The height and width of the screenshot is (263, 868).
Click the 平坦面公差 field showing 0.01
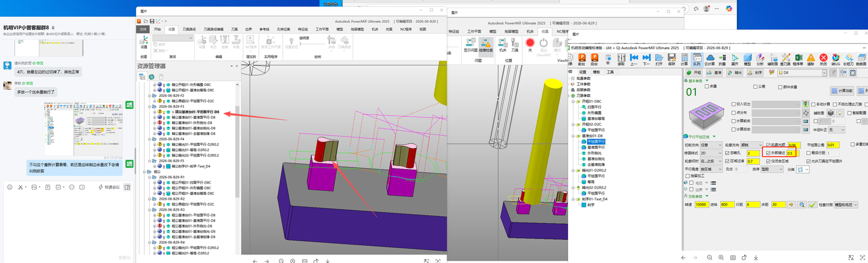(833, 145)
